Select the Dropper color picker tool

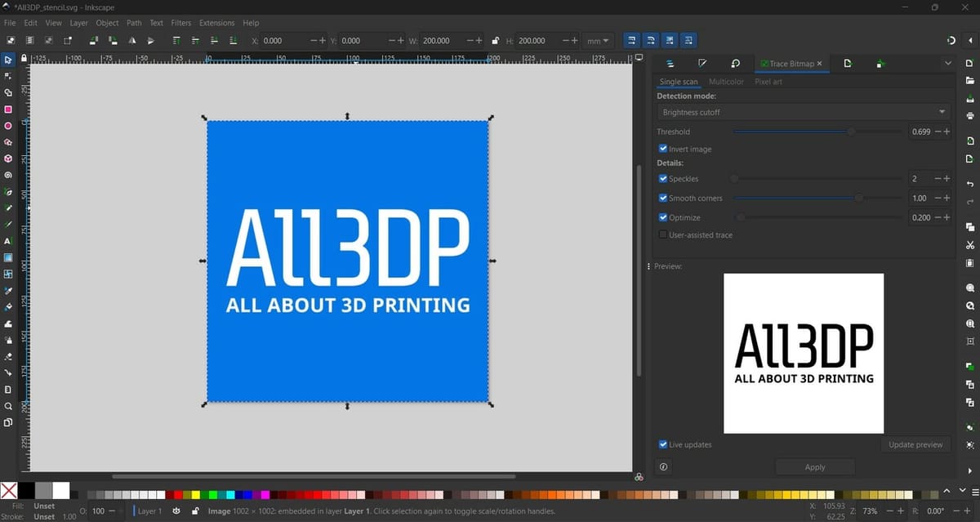click(x=8, y=291)
